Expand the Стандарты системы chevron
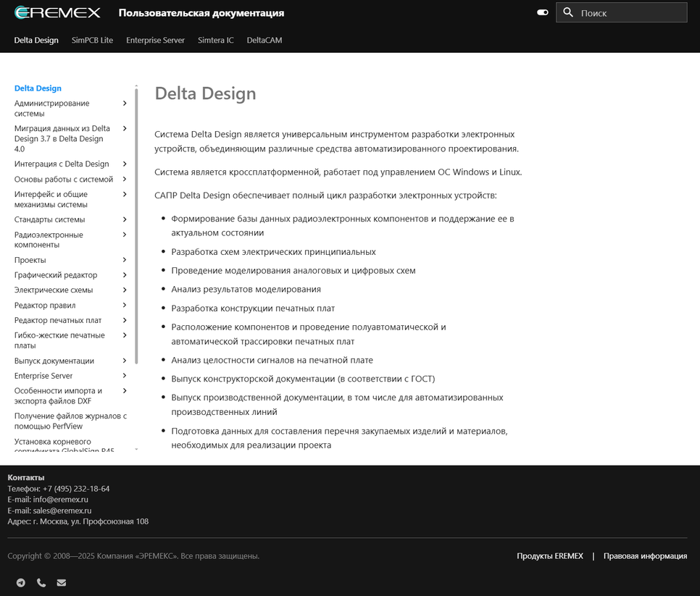The image size is (700, 596). [125, 219]
